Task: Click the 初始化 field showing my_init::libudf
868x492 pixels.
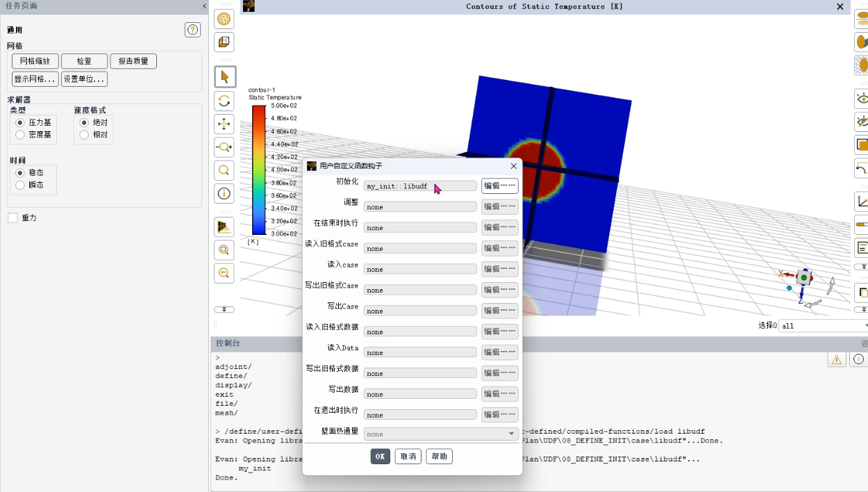Action: (x=420, y=186)
